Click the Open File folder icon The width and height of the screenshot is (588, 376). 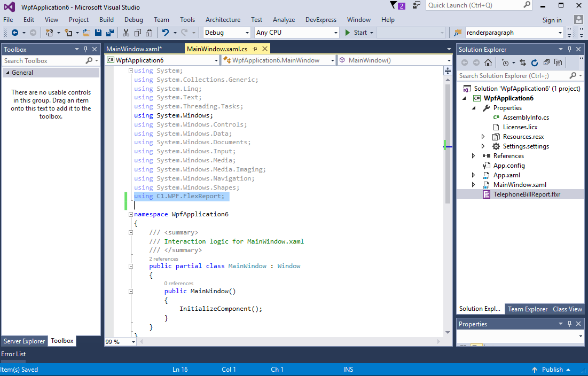(x=87, y=33)
